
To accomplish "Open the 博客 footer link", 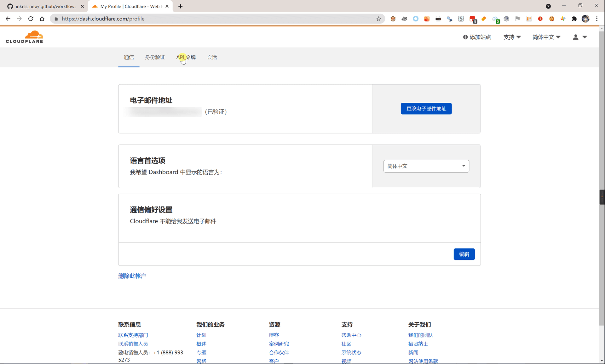I will (x=274, y=335).
